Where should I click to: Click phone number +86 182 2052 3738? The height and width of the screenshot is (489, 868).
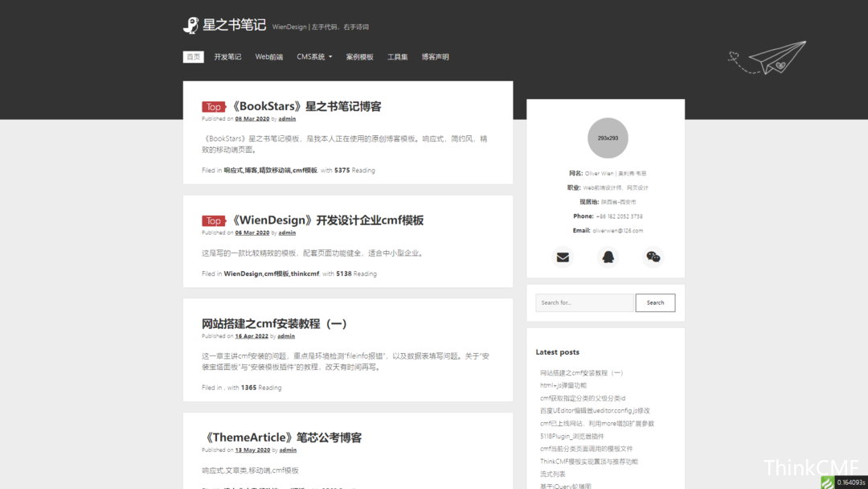[x=619, y=216]
